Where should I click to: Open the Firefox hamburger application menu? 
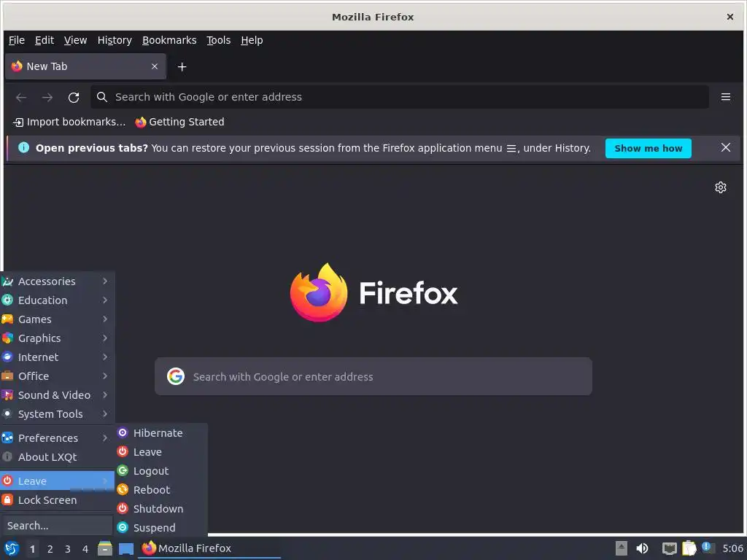tap(726, 97)
